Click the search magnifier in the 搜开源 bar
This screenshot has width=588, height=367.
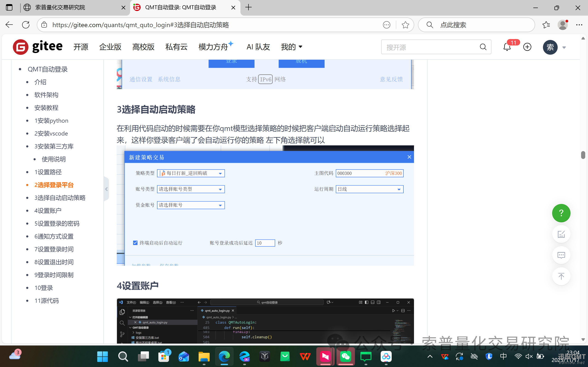click(483, 47)
